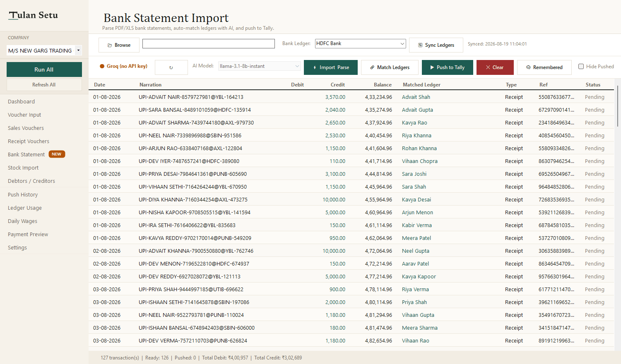The width and height of the screenshot is (621, 364).
Task: Click the Run All button
Action: click(x=44, y=69)
